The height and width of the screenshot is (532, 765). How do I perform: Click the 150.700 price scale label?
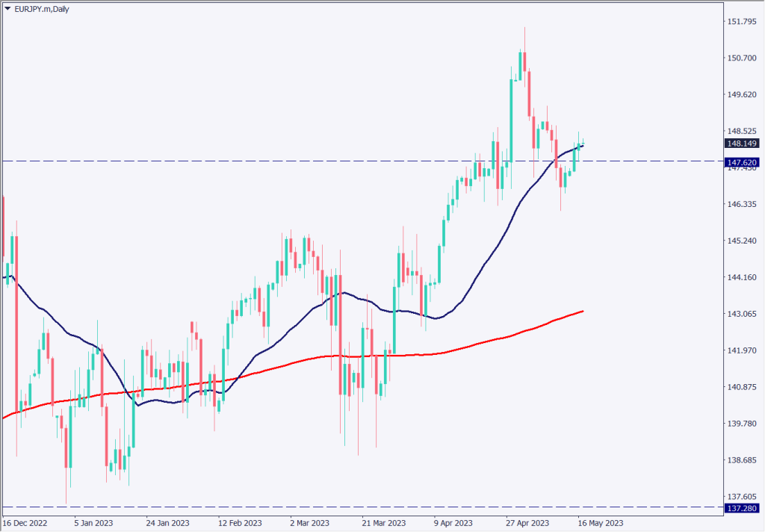click(x=741, y=58)
